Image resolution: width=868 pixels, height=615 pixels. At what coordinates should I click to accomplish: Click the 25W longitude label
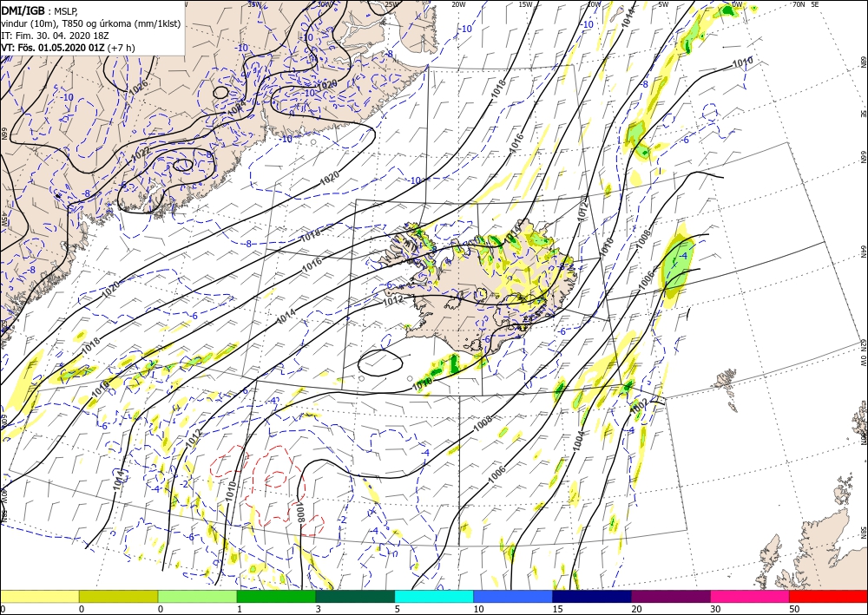pyautogui.click(x=391, y=4)
